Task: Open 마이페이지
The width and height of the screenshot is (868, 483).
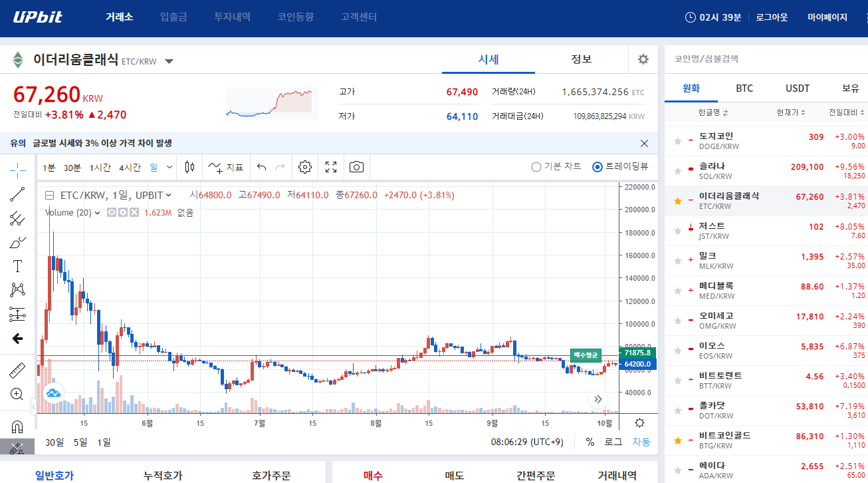Action: pyautogui.click(x=827, y=17)
